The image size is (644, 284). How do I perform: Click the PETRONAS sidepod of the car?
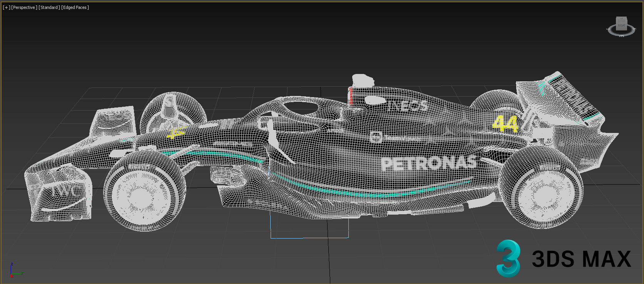428,163
